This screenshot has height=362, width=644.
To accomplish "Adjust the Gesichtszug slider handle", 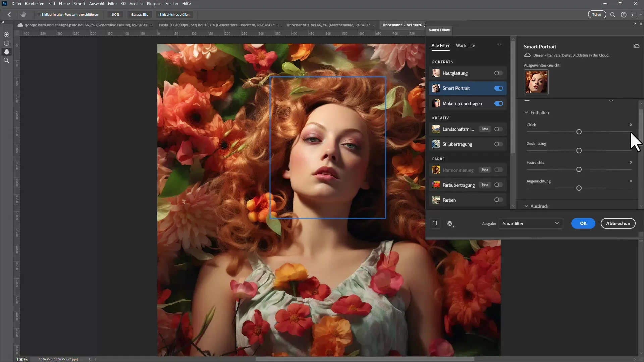I will coord(579,150).
